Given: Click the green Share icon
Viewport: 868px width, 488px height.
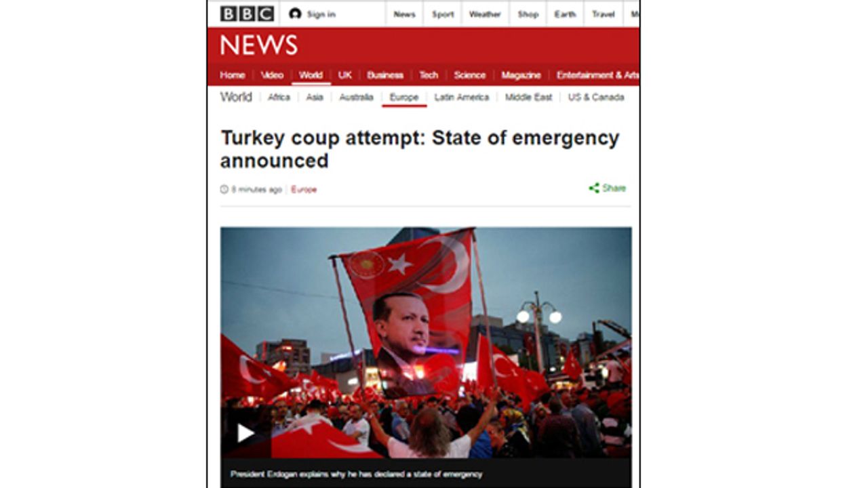Looking at the screenshot, I should click(594, 188).
